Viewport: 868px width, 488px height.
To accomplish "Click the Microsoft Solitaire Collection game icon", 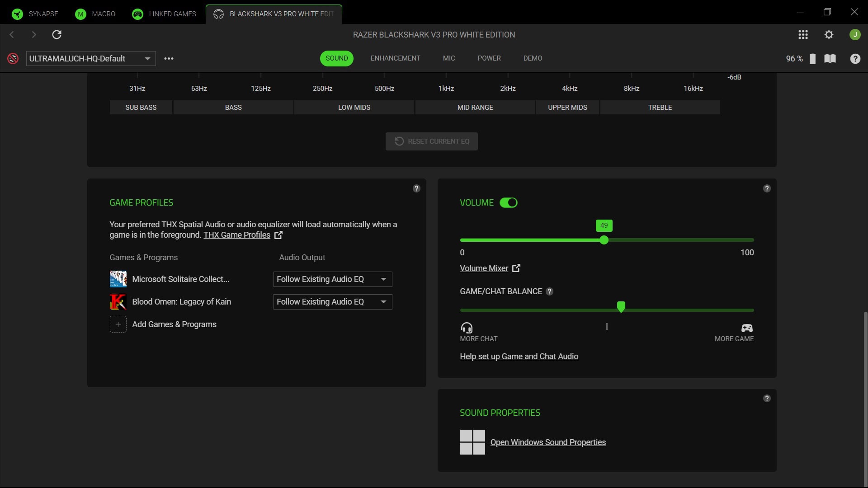I will pos(118,279).
